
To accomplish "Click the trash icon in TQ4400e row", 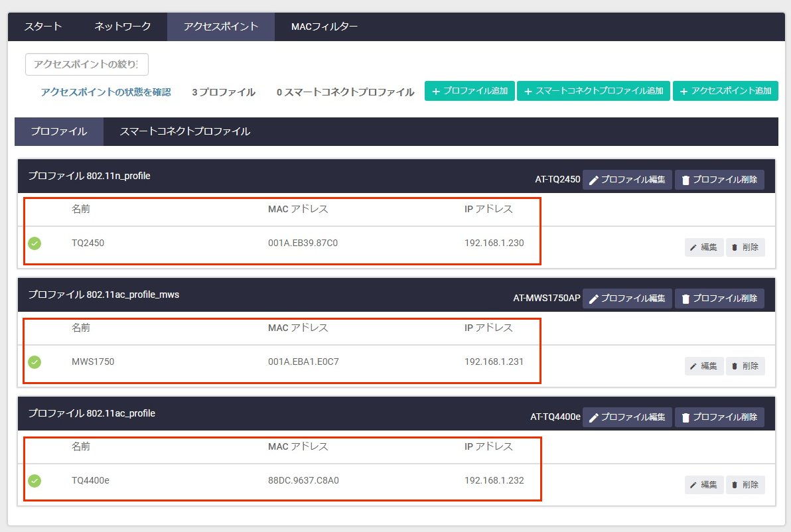I will click(735, 485).
